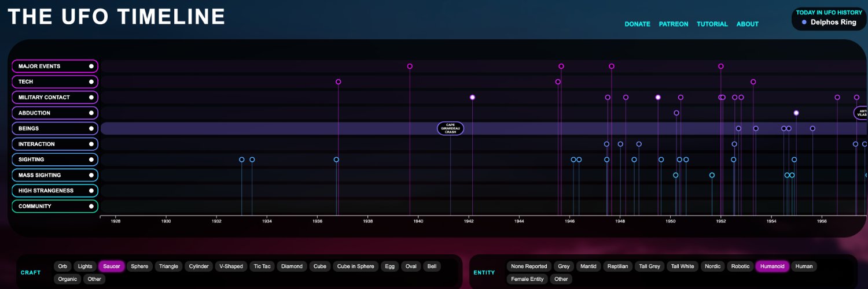The width and height of the screenshot is (868, 289).
Task: Filter craft by Oval
Action: click(411, 266)
